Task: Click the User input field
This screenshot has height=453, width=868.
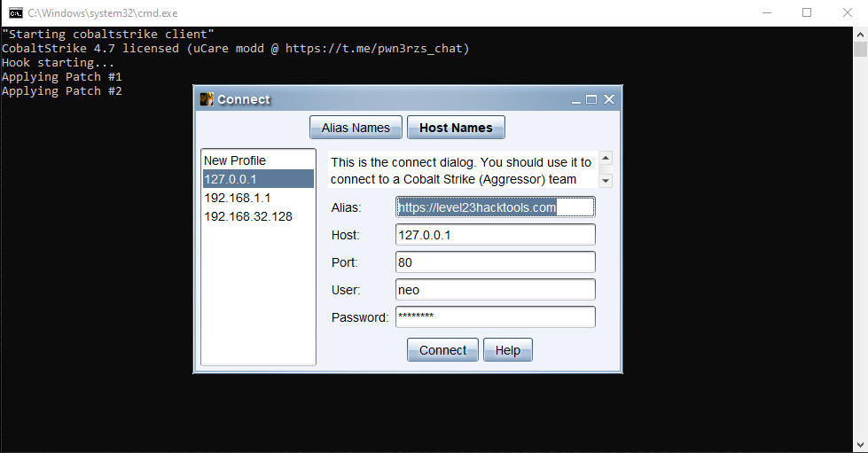Action: [496, 290]
